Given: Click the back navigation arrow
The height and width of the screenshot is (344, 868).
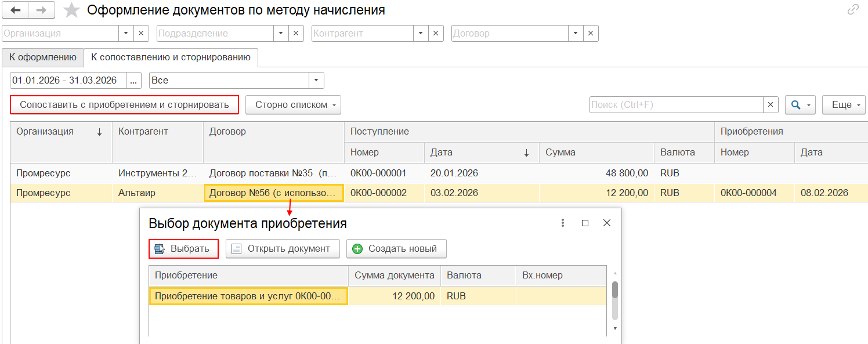Looking at the screenshot, I should click(16, 10).
